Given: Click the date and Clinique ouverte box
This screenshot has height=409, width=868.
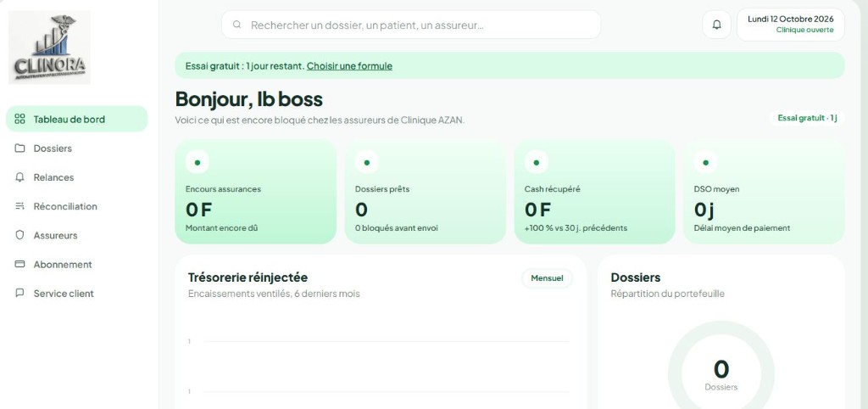Looking at the screenshot, I should (x=791, y=25).
